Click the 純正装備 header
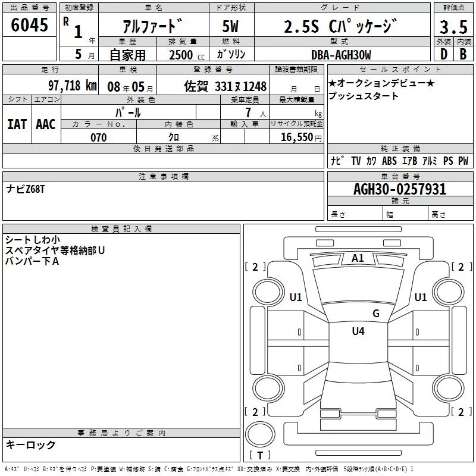 click(x=400, y=149)
